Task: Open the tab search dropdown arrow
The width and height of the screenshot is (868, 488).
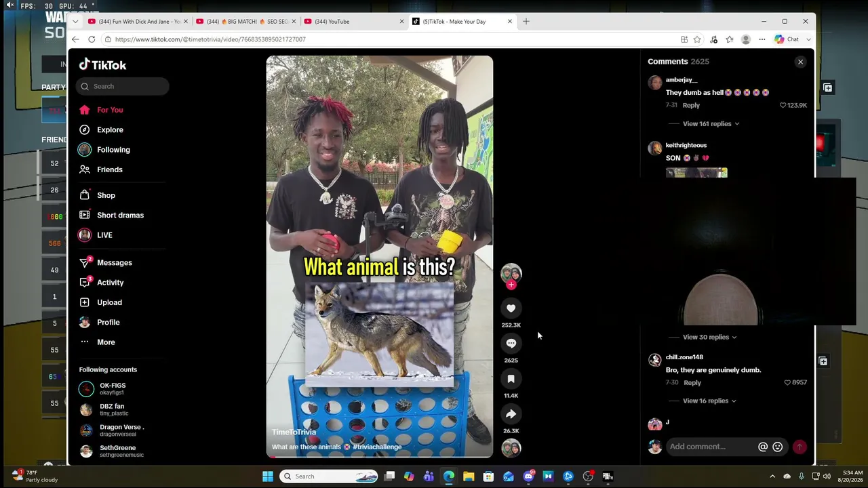Action: (x=75, y=22)
